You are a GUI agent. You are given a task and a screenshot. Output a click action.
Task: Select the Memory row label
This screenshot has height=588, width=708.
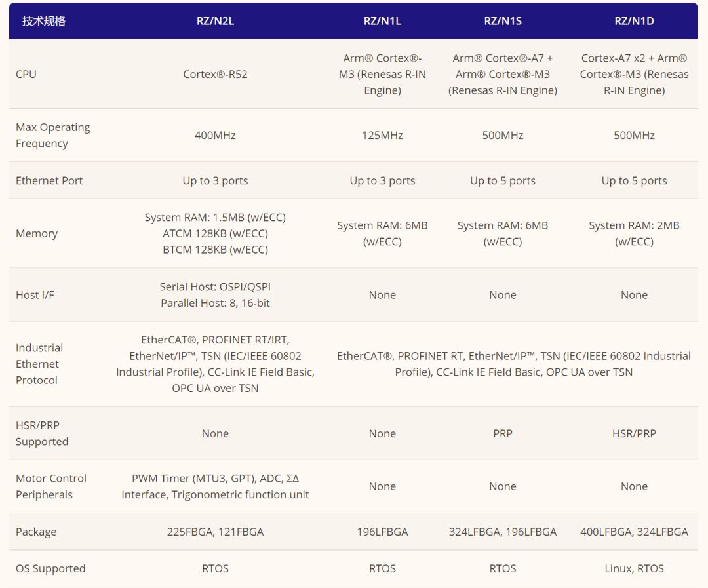[x=37, y=233]
